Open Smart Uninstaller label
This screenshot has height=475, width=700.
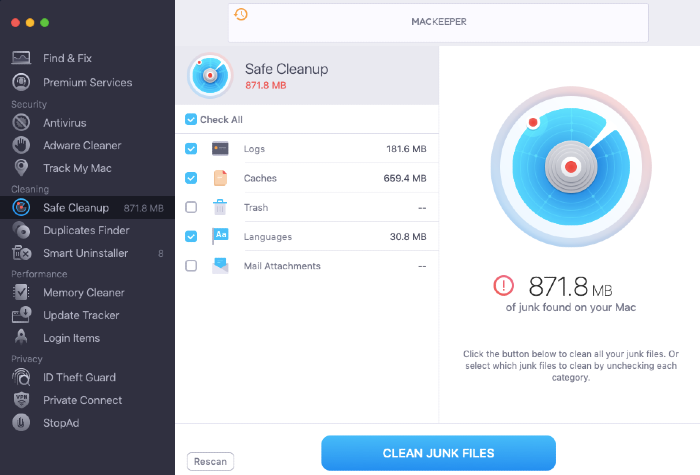click(x=86, y=253)
